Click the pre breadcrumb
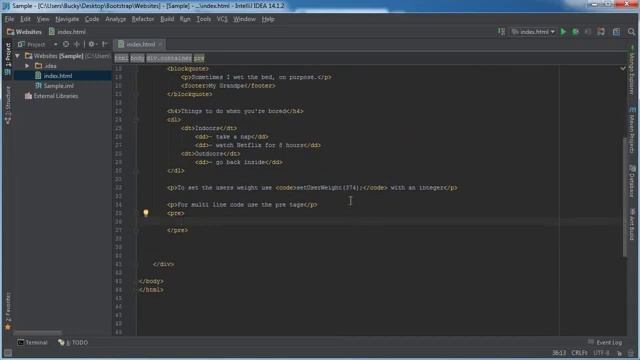 [x=199, y=58]
